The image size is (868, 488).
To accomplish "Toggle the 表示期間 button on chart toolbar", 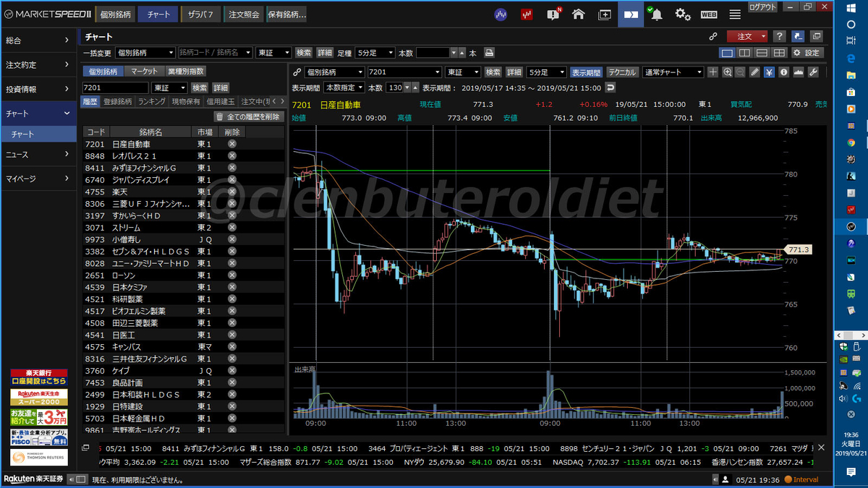I will [x=586, y=72].
